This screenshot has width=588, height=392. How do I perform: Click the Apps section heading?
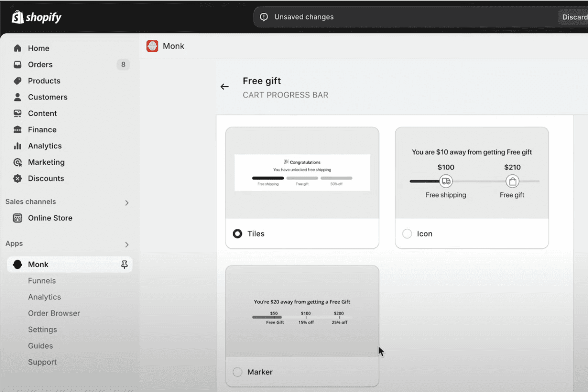(14, 244)
